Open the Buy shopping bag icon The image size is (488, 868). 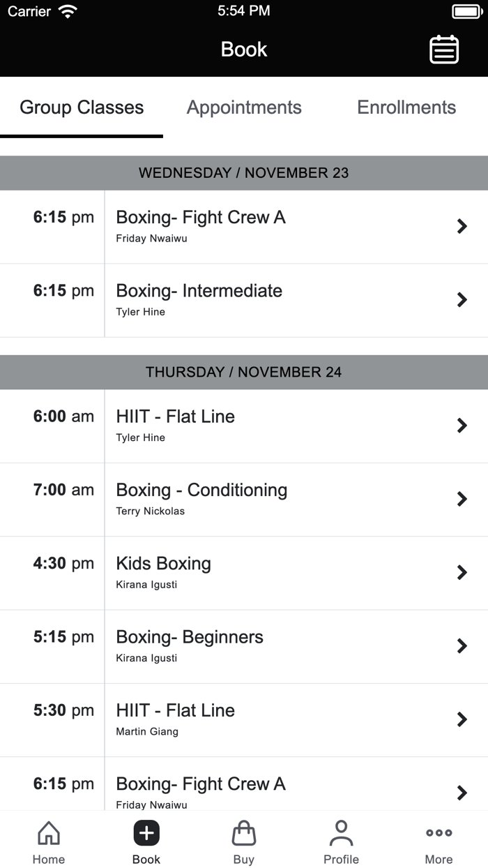coord(244,833)
